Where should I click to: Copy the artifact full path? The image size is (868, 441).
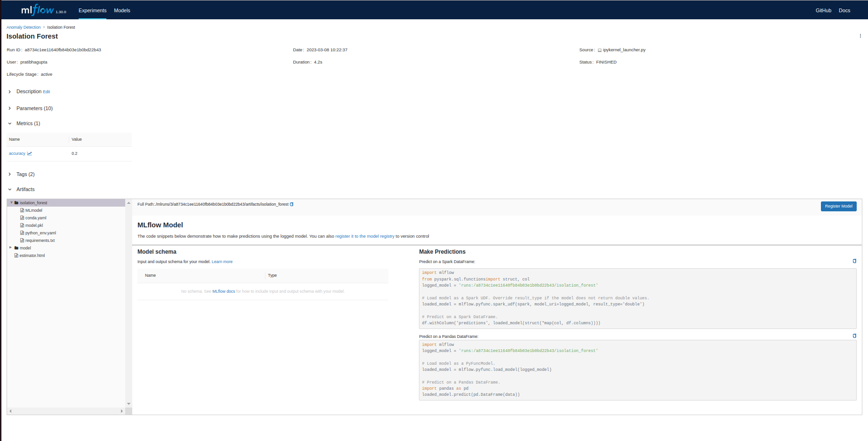point(292,204)
